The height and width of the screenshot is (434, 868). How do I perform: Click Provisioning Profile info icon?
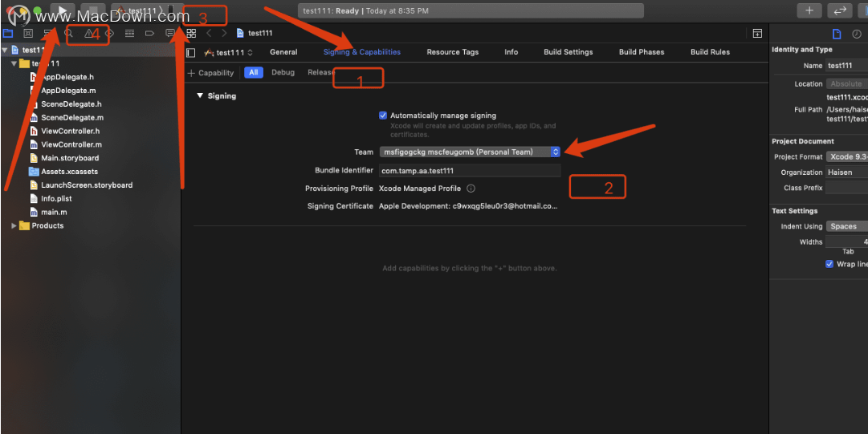tap(471, 189)
